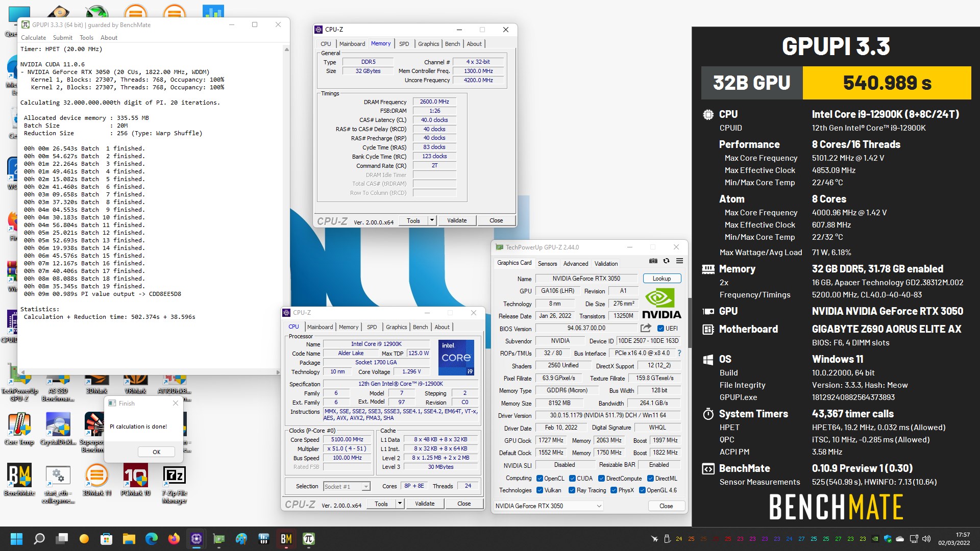The width and height of the screenshot is (980, 551).
Task: Launch Firefox from taskbar
Action: pos(174,539)
